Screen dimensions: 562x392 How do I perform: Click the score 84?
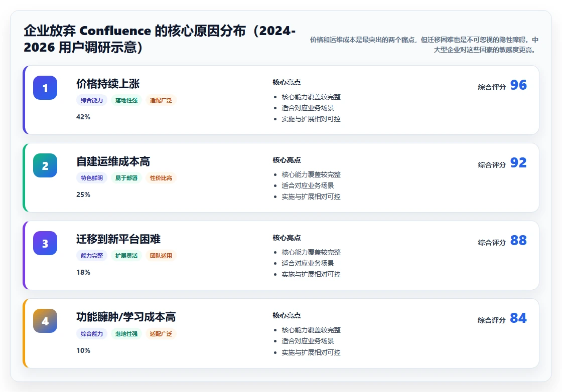click(518, 318)
